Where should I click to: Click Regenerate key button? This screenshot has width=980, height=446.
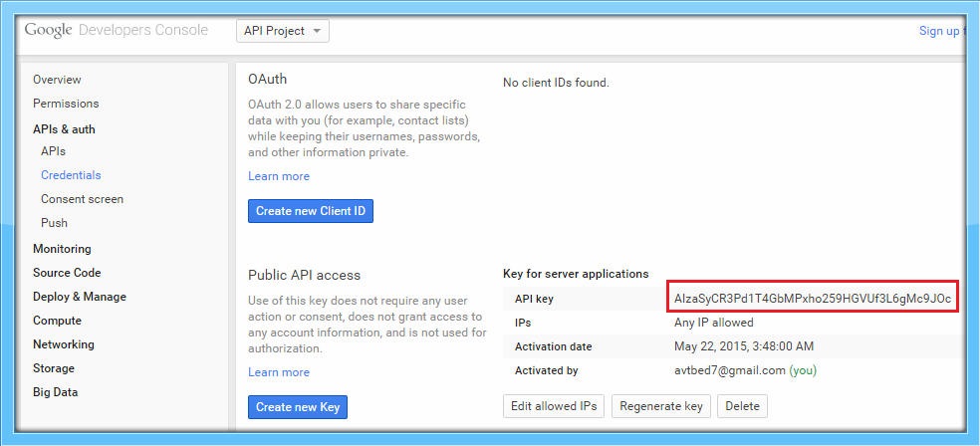(661, 406)
